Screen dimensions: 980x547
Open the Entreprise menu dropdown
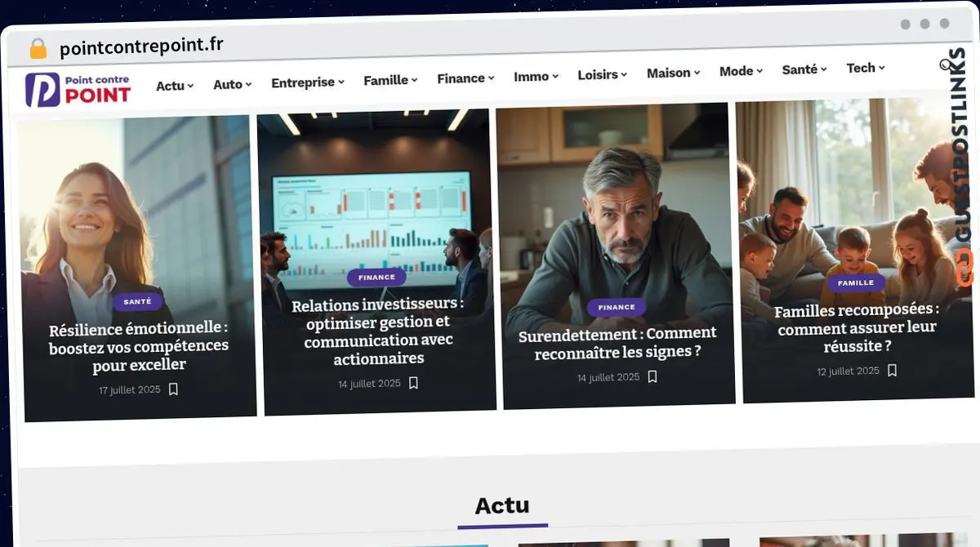click(307, 82)
